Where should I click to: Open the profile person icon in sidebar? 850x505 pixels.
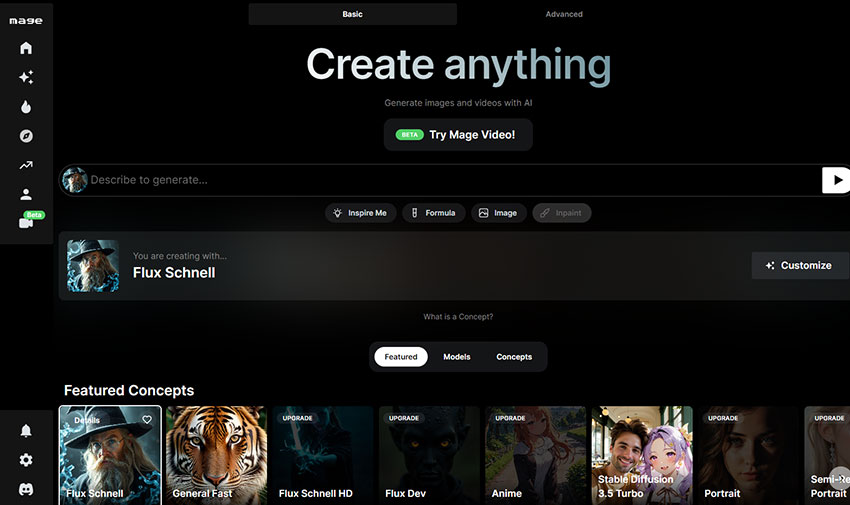point(25,194)
